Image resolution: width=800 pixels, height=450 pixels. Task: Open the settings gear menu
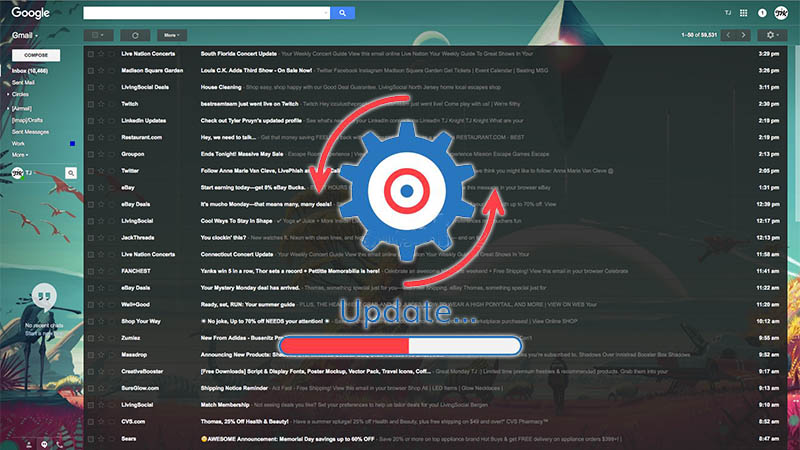(772, 35)
